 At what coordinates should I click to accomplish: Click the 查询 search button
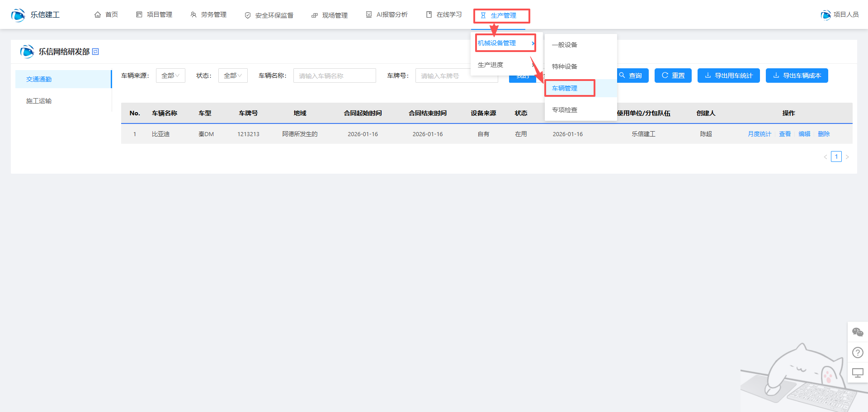[631, 76]
